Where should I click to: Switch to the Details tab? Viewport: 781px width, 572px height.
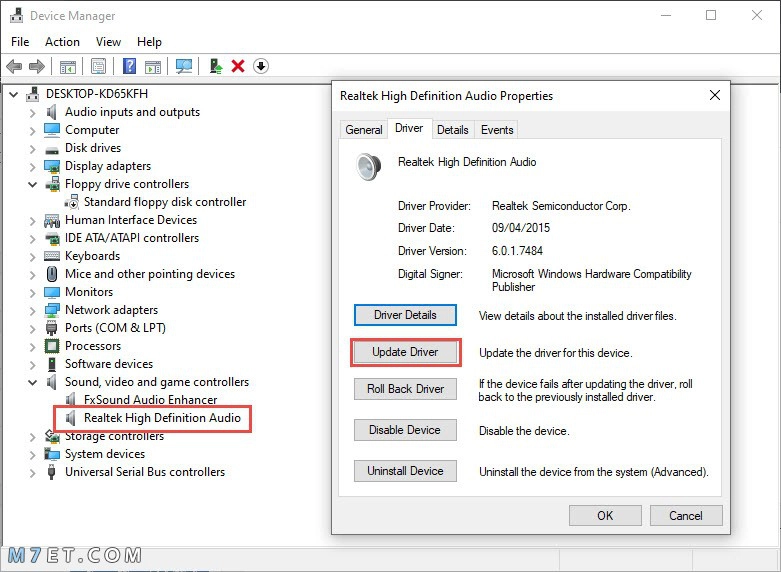pyautogui.click(x=453, y=130)
